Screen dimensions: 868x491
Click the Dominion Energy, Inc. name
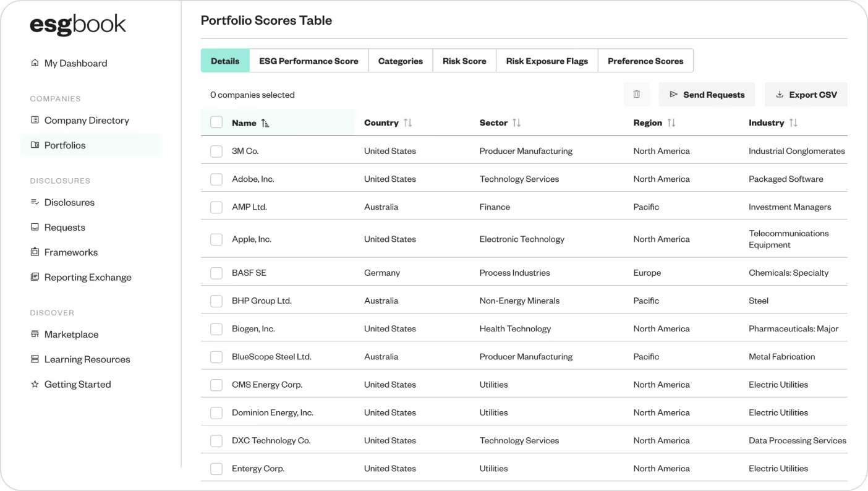273,412
